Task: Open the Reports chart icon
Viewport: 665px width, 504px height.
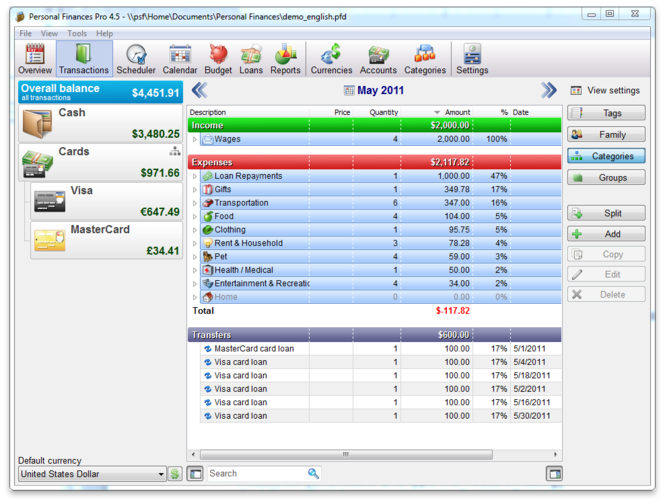Action: point(285,59)
